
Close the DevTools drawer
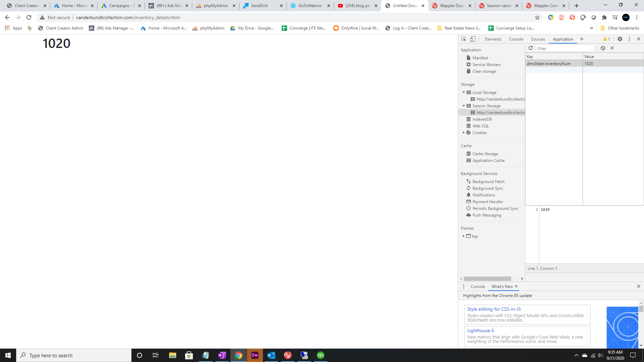coord(639,286)
